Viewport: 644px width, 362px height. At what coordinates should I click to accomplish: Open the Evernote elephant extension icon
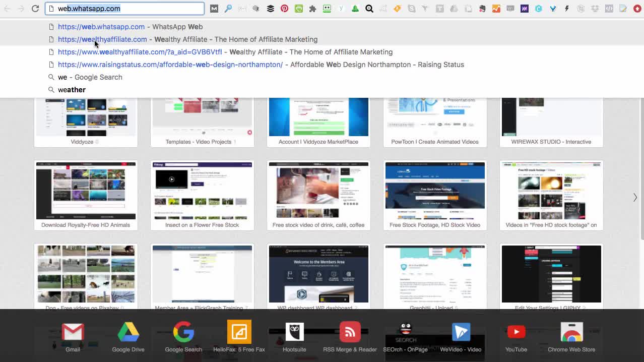click(x=482, y=9)
